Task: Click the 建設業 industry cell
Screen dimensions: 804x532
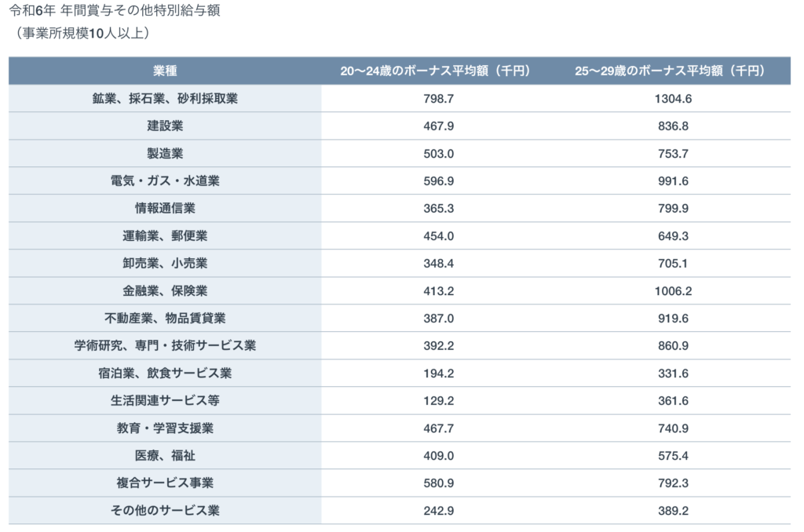Action: click(165, 126)
